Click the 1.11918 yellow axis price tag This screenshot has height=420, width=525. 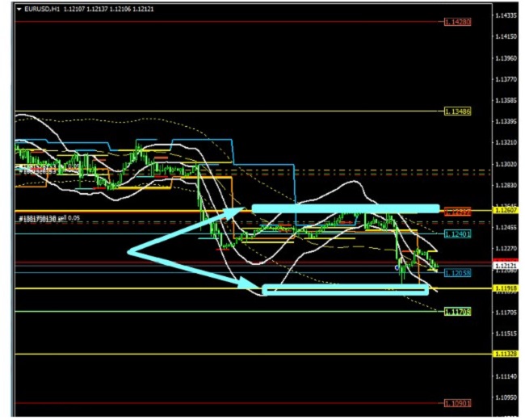pyautogui.click(x=507, y=288)
